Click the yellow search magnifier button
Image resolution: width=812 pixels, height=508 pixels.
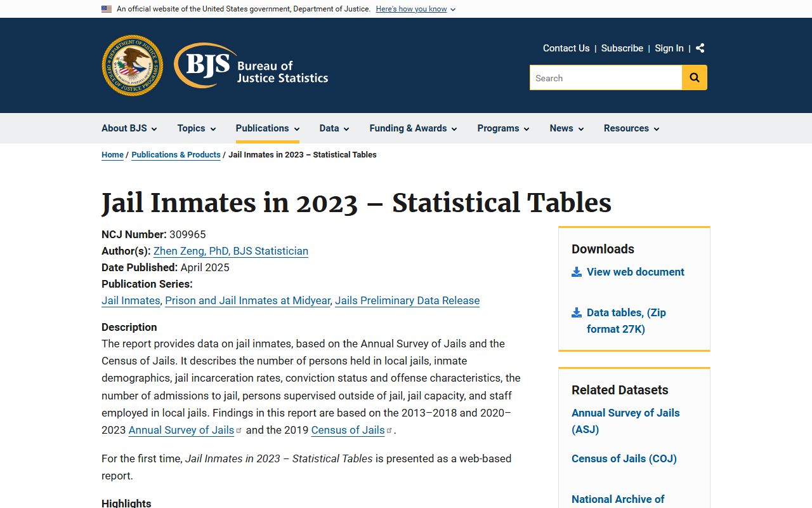coord(695,77)
